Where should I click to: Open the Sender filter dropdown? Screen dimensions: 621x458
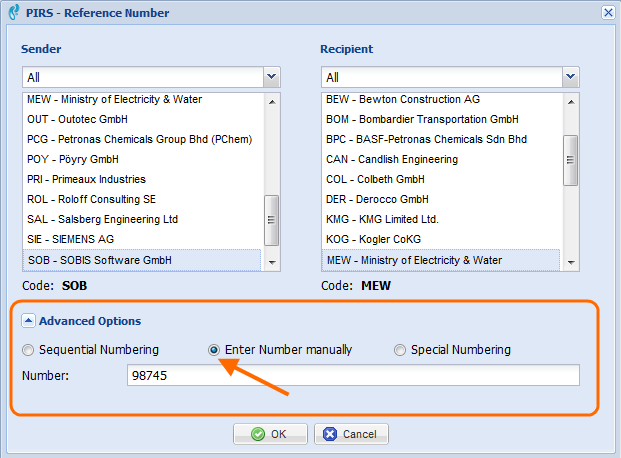tap(271, 77)
